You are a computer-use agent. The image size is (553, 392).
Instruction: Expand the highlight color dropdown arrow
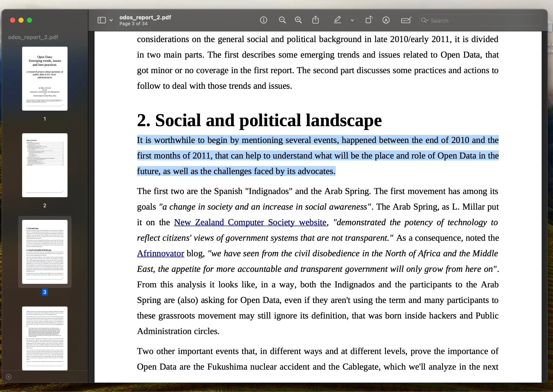pyautogui.click(x=352, y=20)
